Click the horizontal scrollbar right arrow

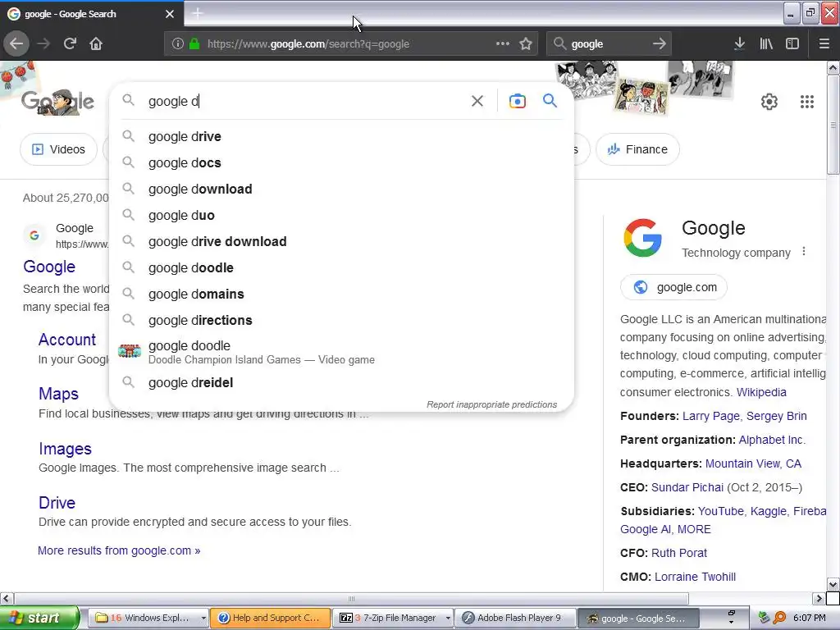point(818,598)
